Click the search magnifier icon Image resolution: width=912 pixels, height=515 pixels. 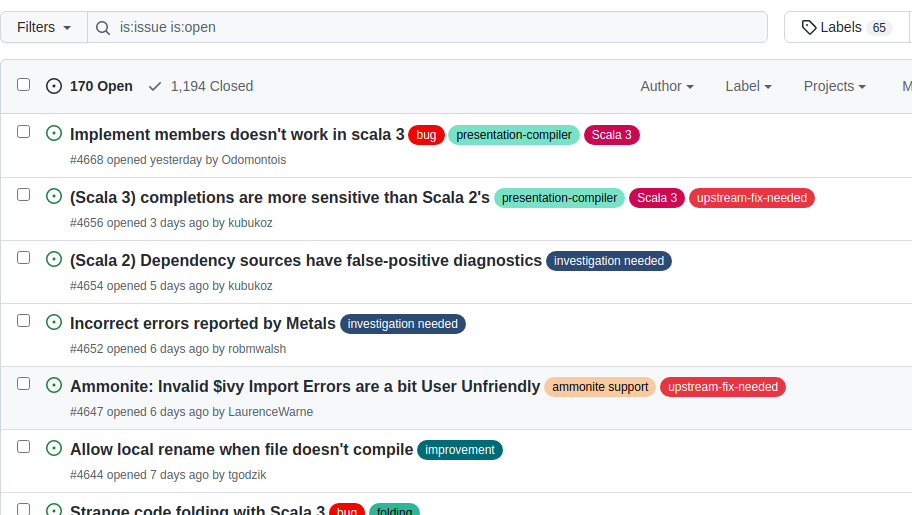[103, 27]
